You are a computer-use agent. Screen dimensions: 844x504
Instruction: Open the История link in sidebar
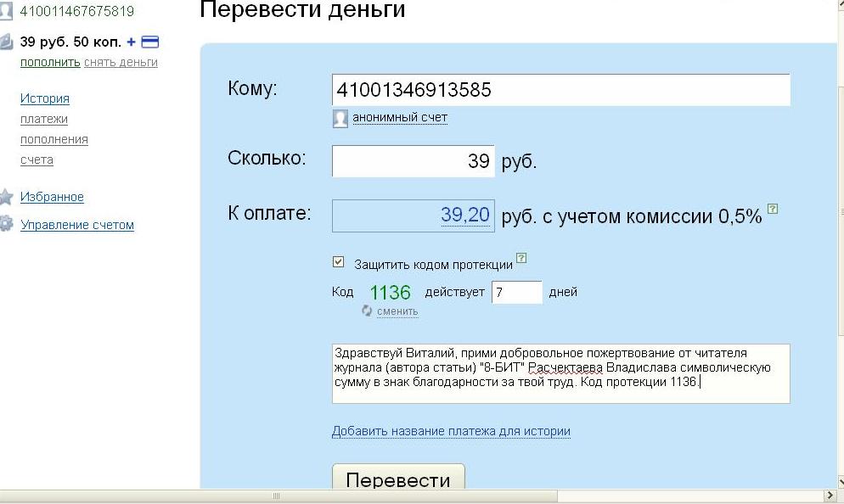pyautogui.click(x=45, y=98)
